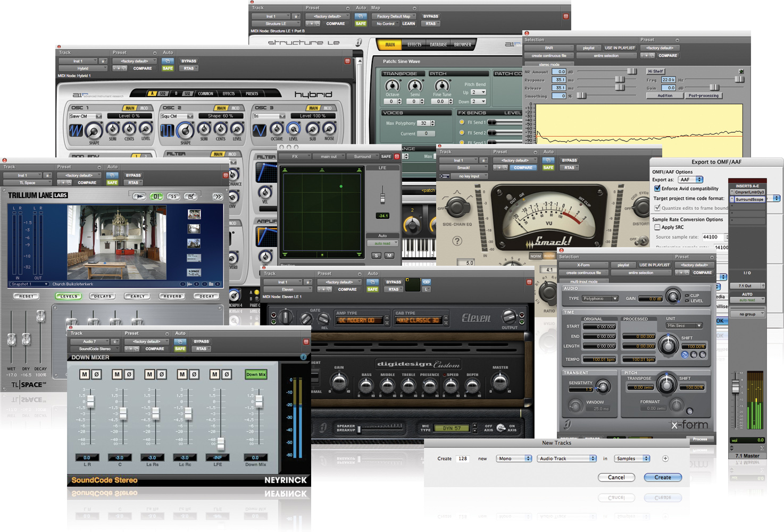Image resolution: width=784 pixels, height=532 pixels.
Task: Click the phase invert icon for LFE channel
Action: tap(226, 375)
